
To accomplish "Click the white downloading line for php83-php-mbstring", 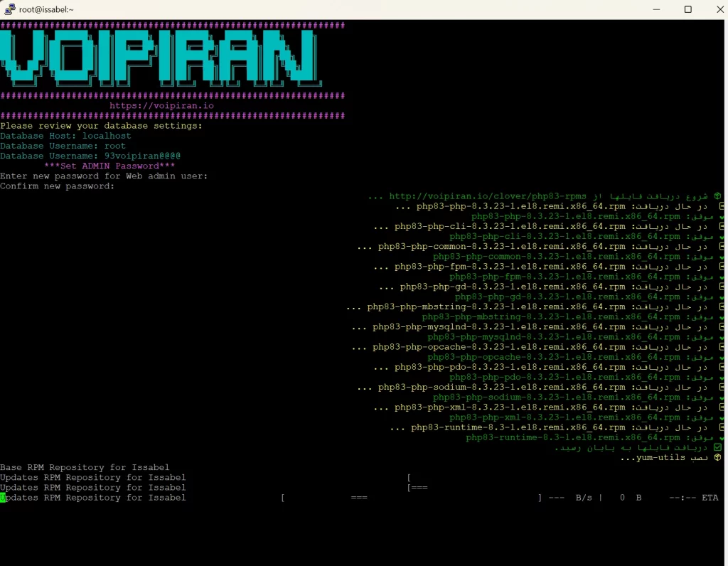I will tap(535, 307).
